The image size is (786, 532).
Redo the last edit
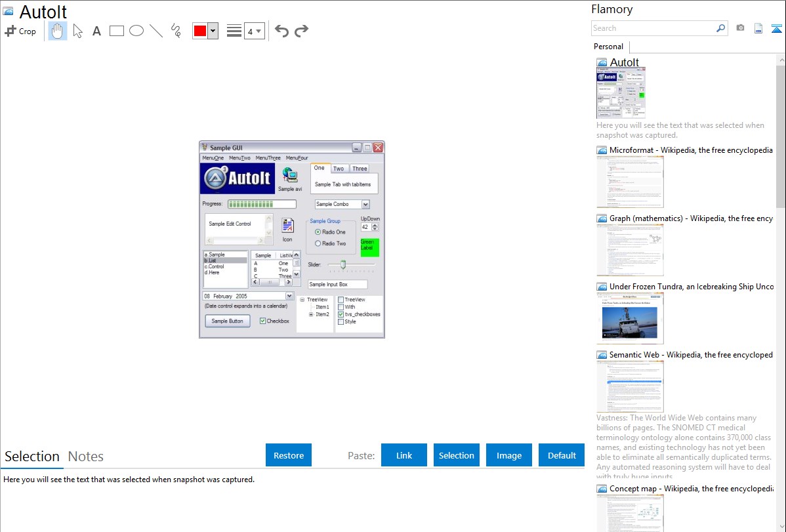[301, 31]
